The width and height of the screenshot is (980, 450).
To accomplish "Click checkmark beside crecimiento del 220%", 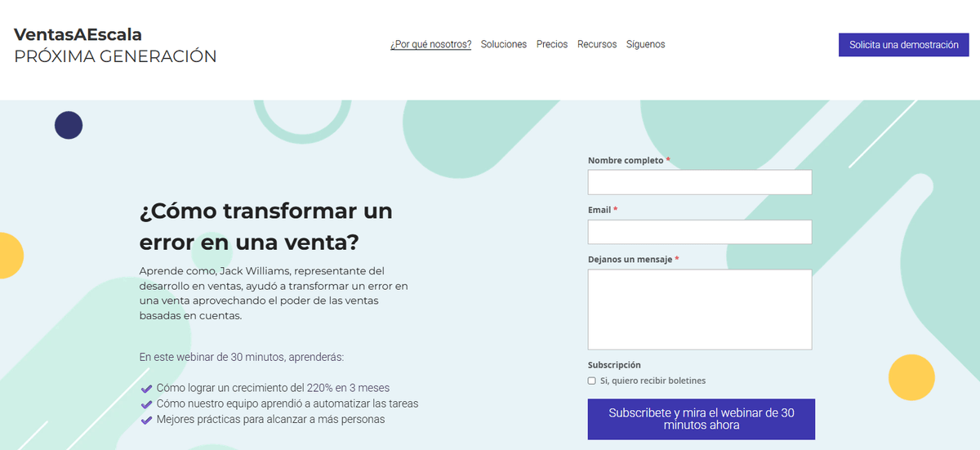I will tap(147, 388).
